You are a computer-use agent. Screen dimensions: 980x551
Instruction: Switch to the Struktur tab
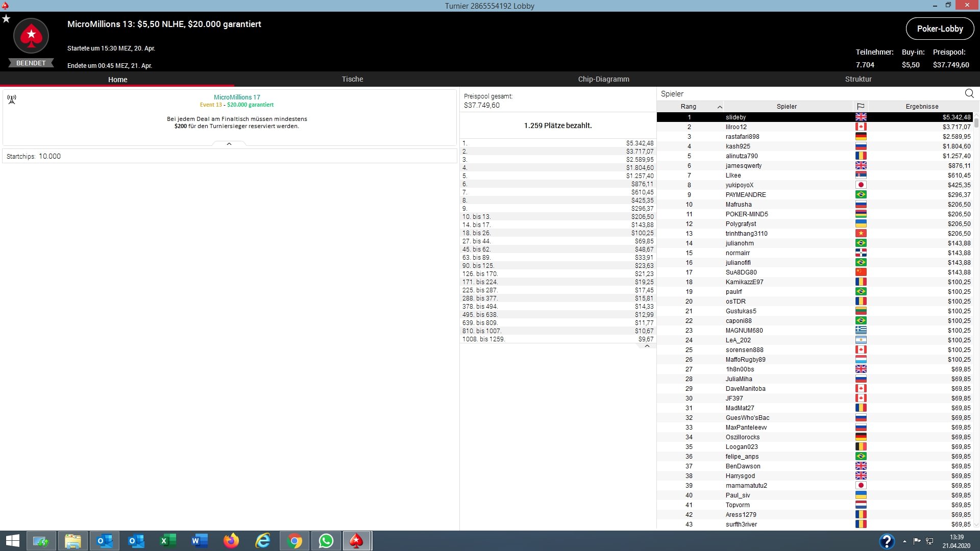click(x=858, y=79)
